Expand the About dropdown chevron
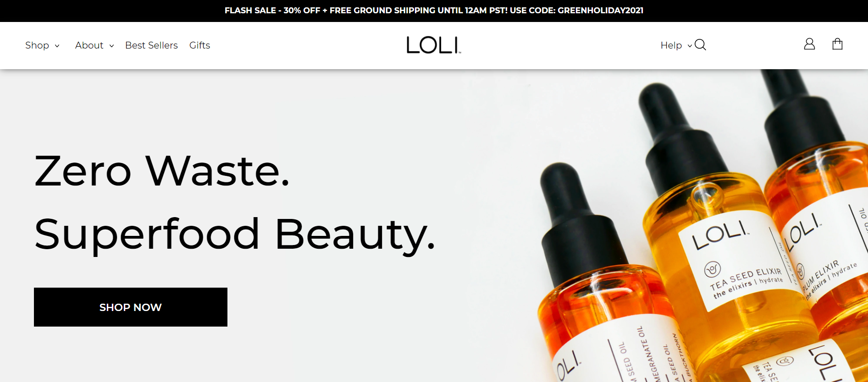This screenshot has width=868, height=382. 111,46
